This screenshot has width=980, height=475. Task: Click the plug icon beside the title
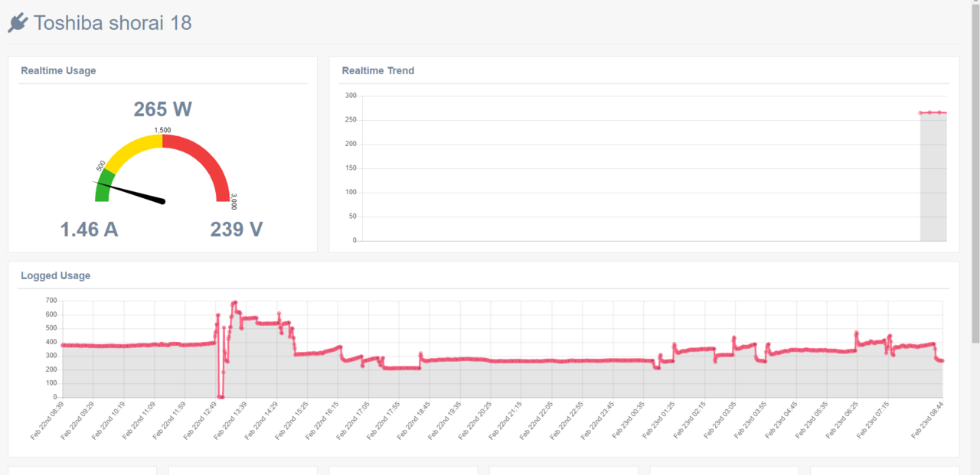[x=18, y=23]
